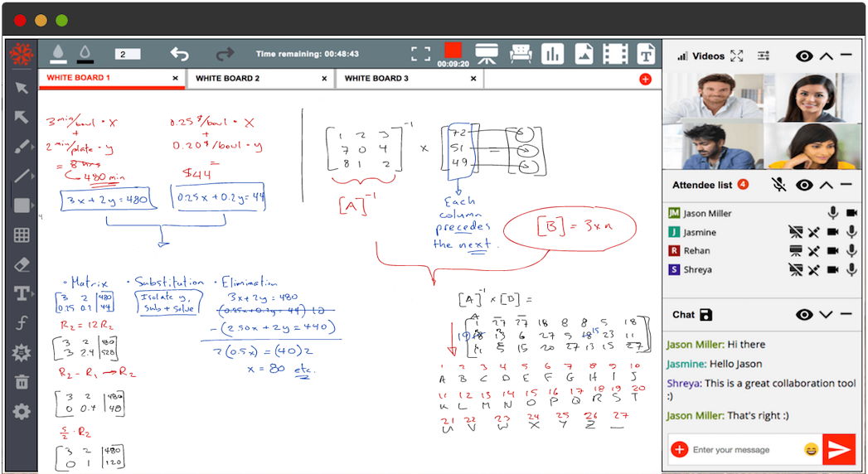Toggle Attendee list visibility eye
This screenshot has width=868, height=474.
click(x=803, y=185)
